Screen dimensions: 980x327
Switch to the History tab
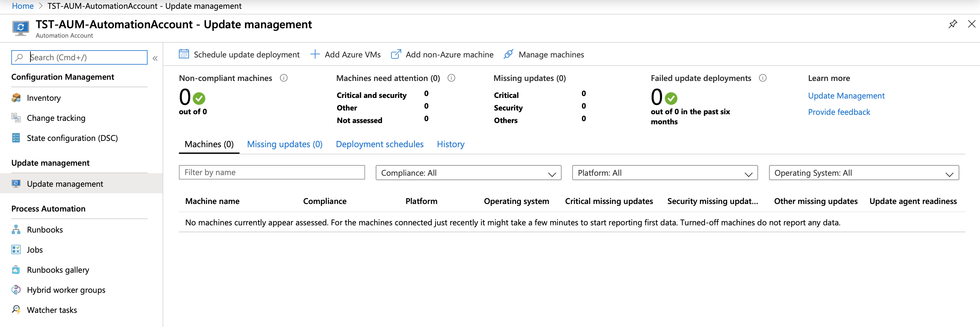tap(450, 144)
